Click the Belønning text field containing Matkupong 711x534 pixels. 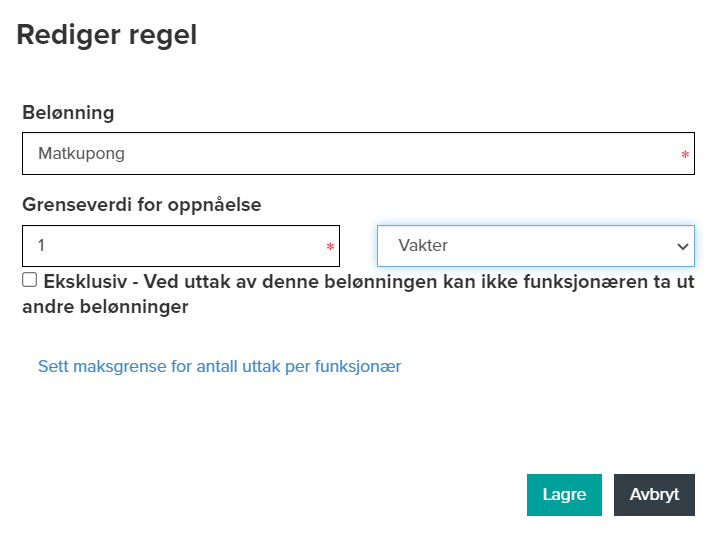tap(358, 154)
